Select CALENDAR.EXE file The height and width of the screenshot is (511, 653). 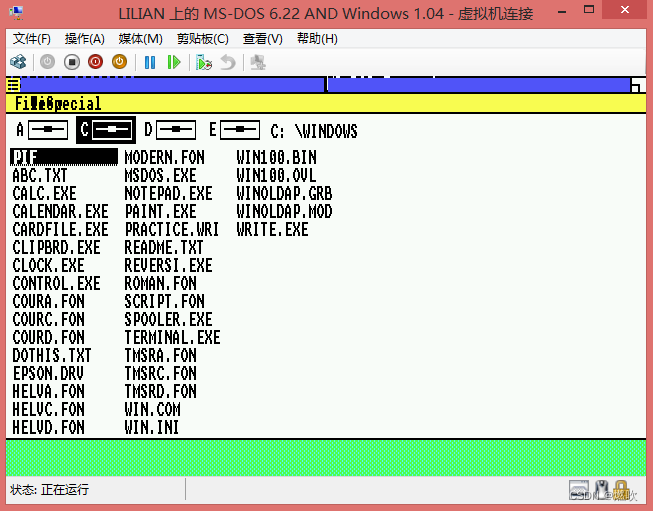pos(60,211)
